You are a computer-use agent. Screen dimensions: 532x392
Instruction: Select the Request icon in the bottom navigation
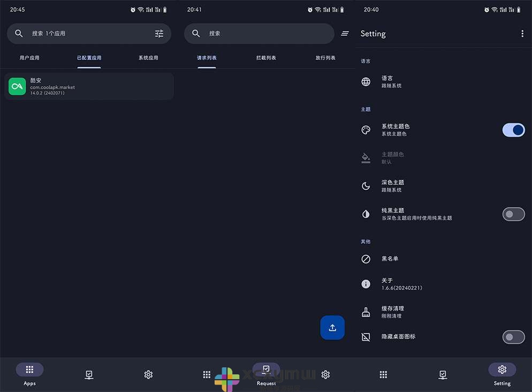266,369
